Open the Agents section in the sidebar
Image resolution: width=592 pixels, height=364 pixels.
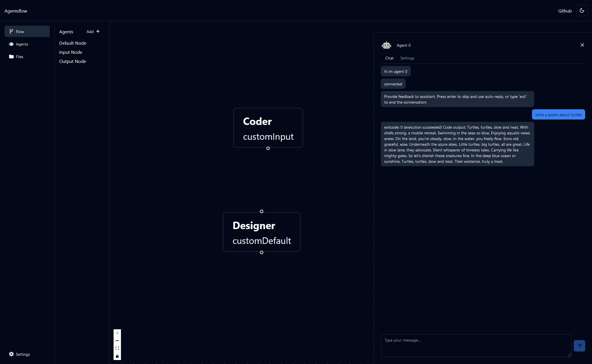(x=22, y=44)
